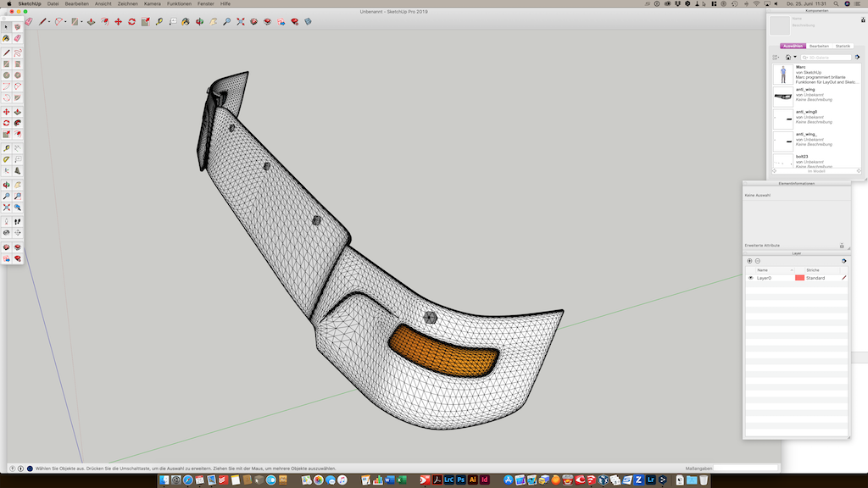Add a new layer with the plus button
Viewport: 868px width, 488px height.
coord(749,261)
